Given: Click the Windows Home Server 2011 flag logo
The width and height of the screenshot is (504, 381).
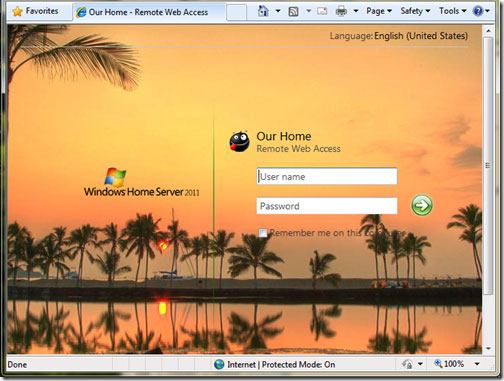Looking at the screenshot, I should tap(115, 177).
